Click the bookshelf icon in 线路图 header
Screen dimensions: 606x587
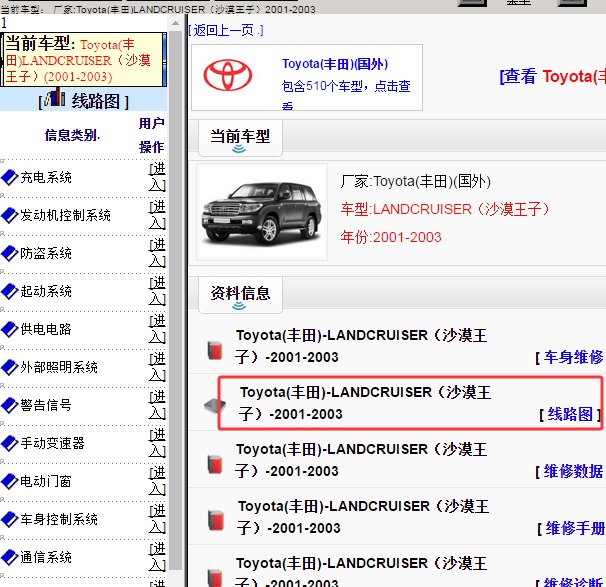tap(55, 97)
